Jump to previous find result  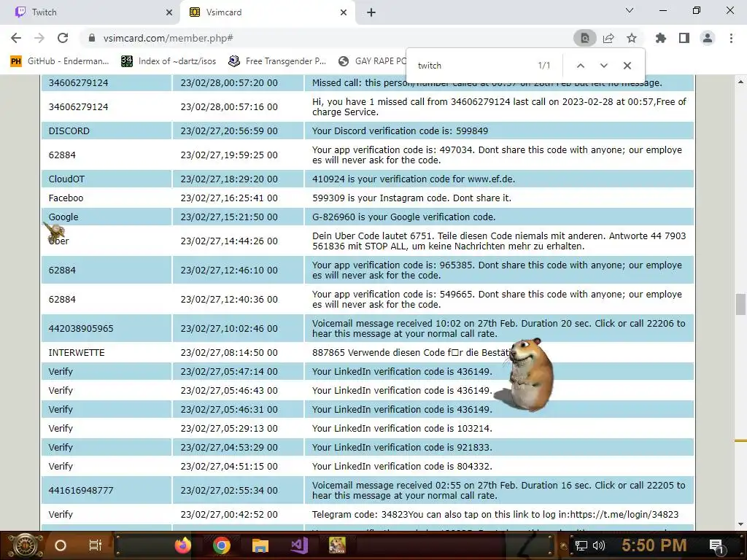580,66
